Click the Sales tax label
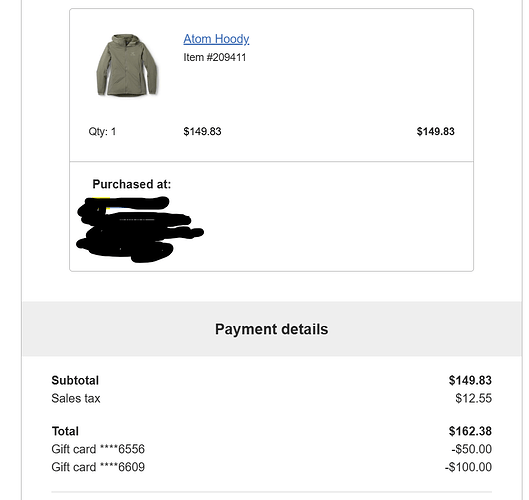This screenshot has height=500, width=529. [x=76, y=398]
